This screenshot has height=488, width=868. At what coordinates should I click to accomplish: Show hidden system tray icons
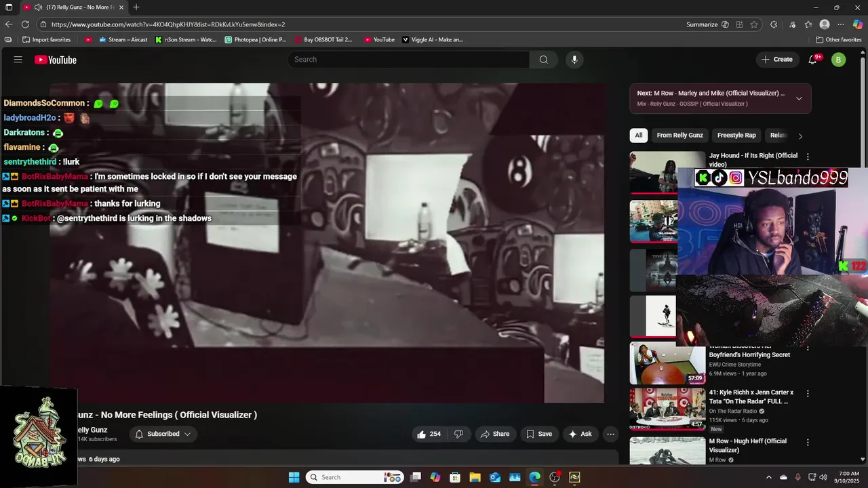click(768, 477)
